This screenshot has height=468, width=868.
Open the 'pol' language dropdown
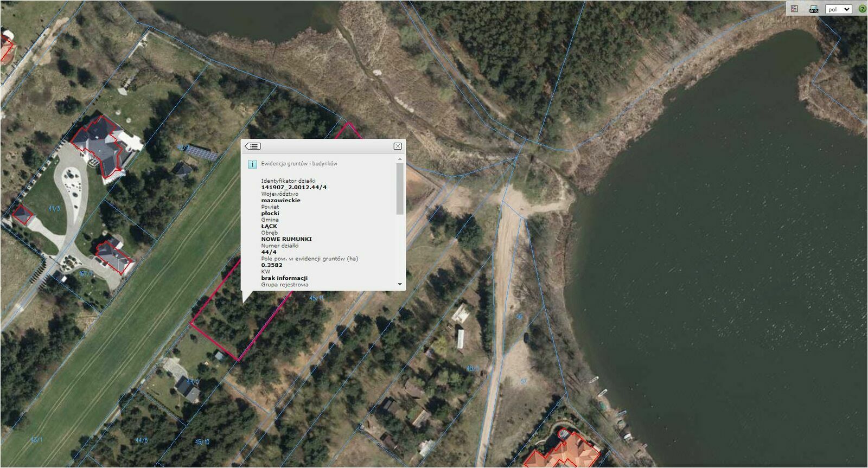(x=839, y=9)
